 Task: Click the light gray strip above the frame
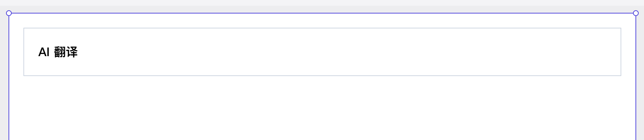click(x=322, y=3)
